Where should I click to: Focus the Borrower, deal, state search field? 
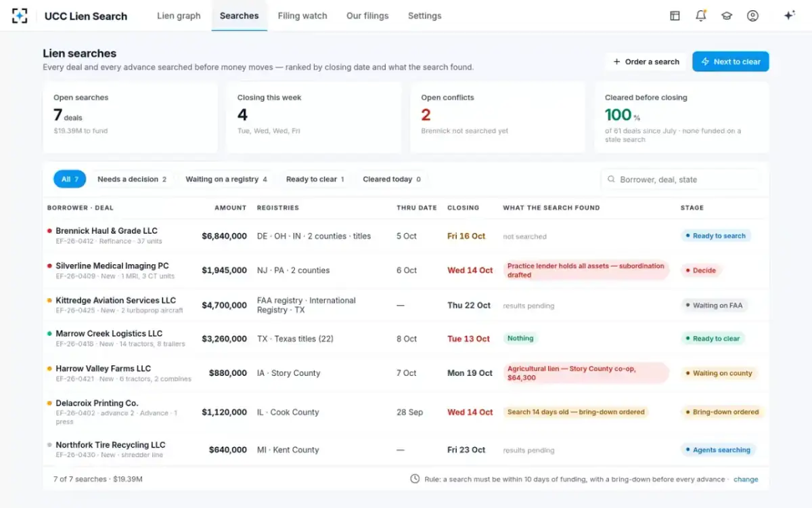[x=680, y=179]
